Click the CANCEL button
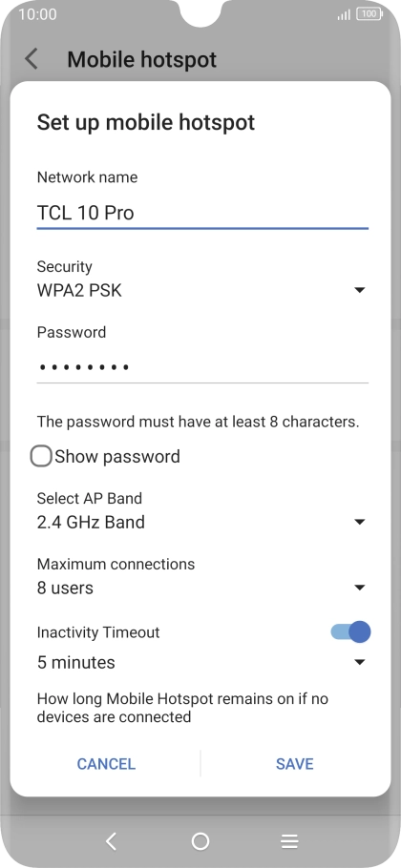The height and width of the screenshot is (868, 401). pyautogui.click(x=106, y=764)
